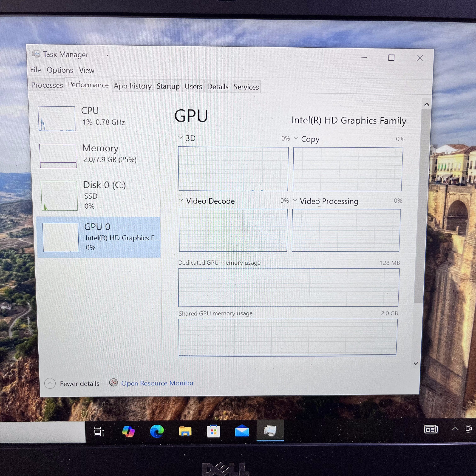This screenshot has height=476, width=476.
Task: Open the Microsoft Store from the taskbar
Action: click(x=213, y=431)
